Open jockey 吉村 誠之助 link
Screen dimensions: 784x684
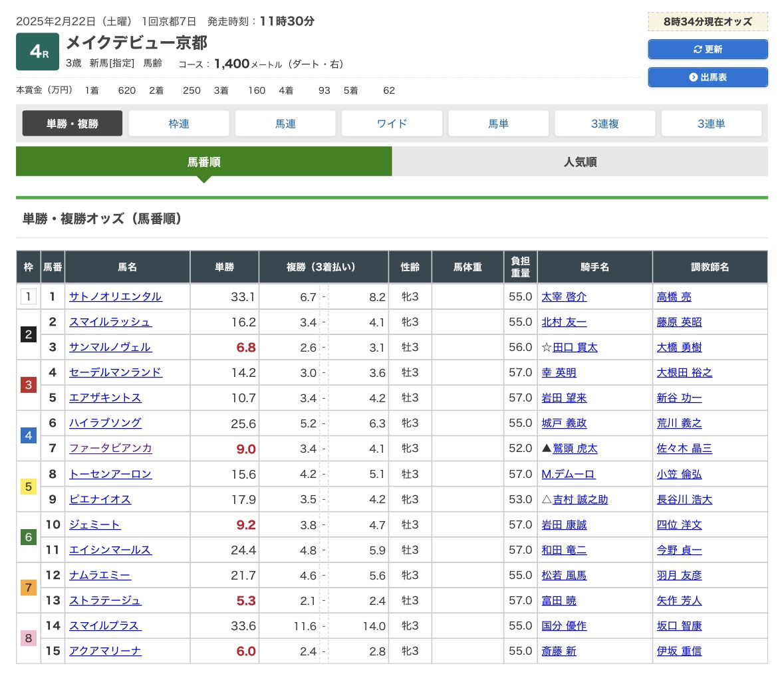tap(580, 500)
